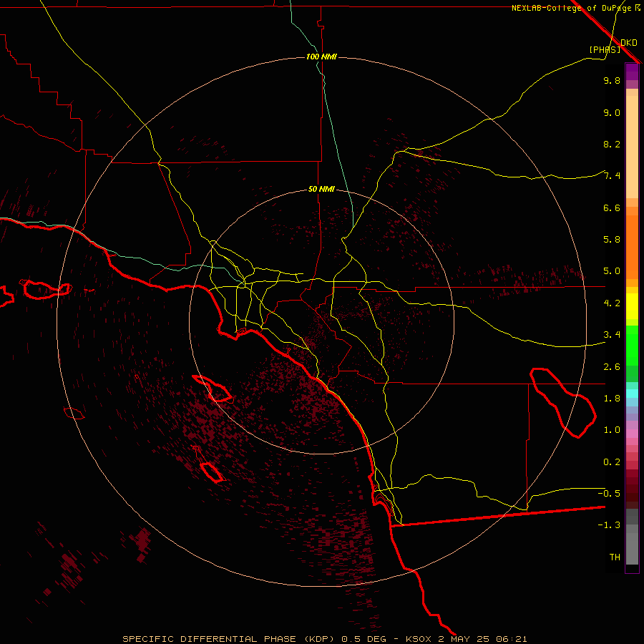644x644 pixels.
Task: Click the KDP product caption at the bottom
Action: pyautogui.click(x=324, y=639)
